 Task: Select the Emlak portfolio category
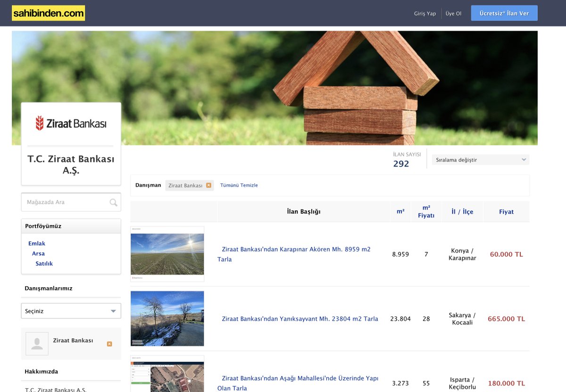click(x=37, y=243)
